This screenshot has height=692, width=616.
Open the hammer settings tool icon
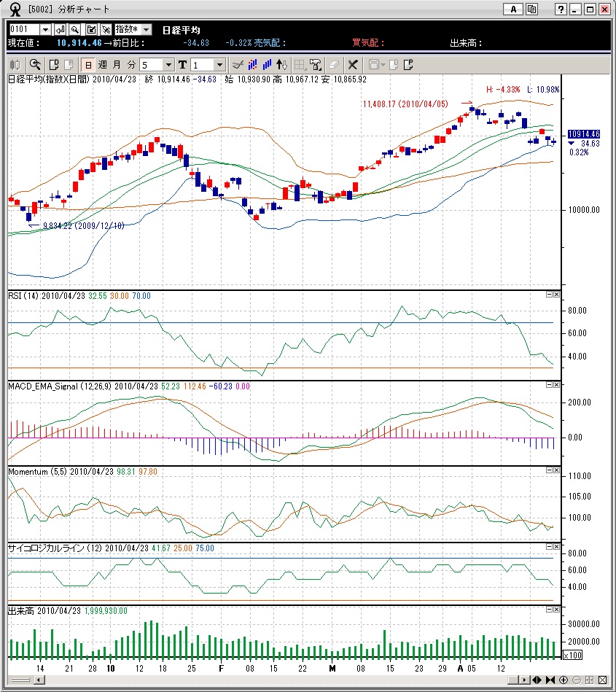316,65
